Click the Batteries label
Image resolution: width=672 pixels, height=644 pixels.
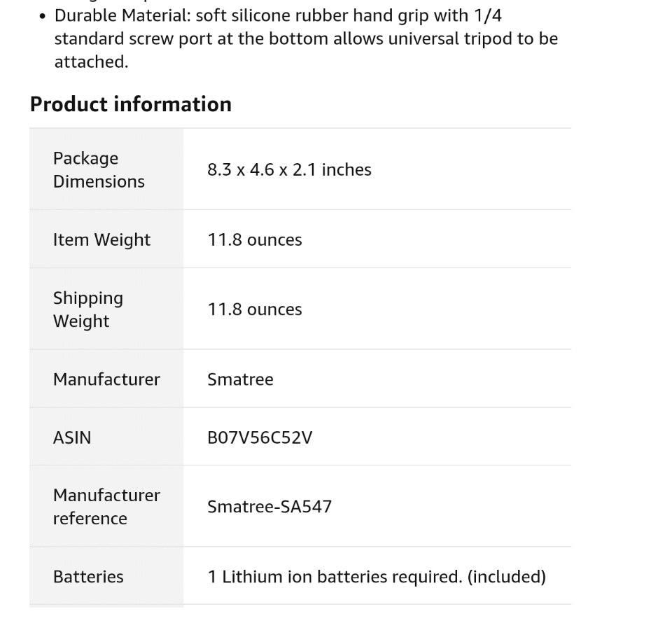(88, 577)
